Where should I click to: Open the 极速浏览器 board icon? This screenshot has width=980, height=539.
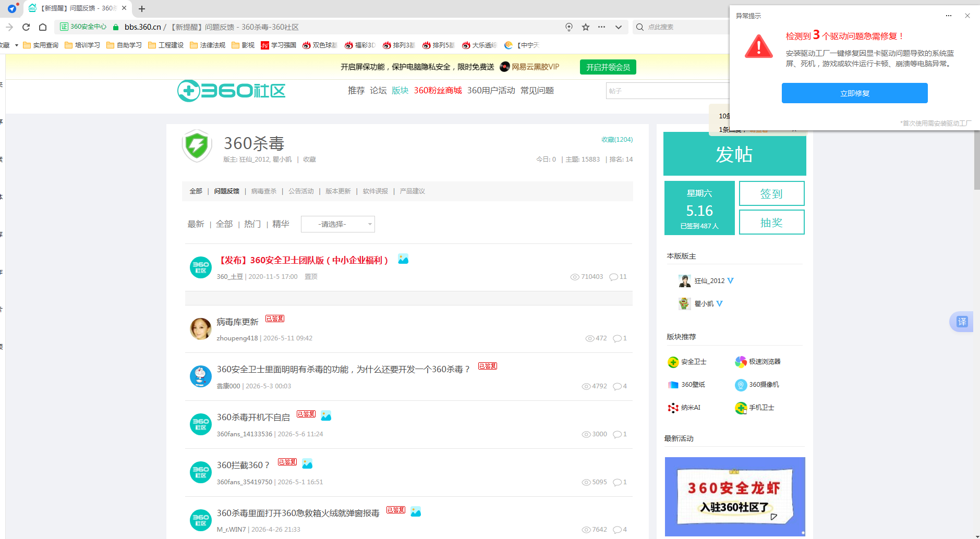(x=741, y=362)
